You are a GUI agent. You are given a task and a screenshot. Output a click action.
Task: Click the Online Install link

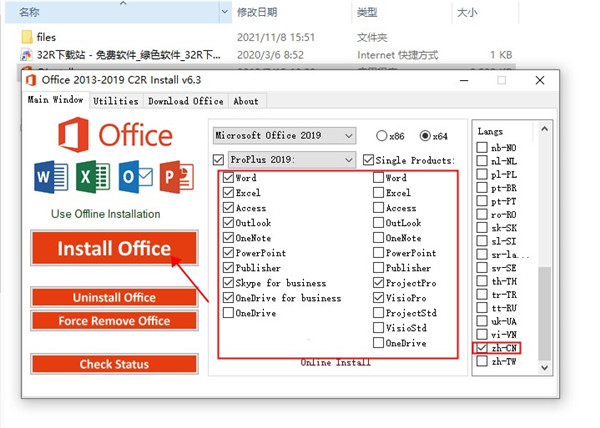pos(335,362)
